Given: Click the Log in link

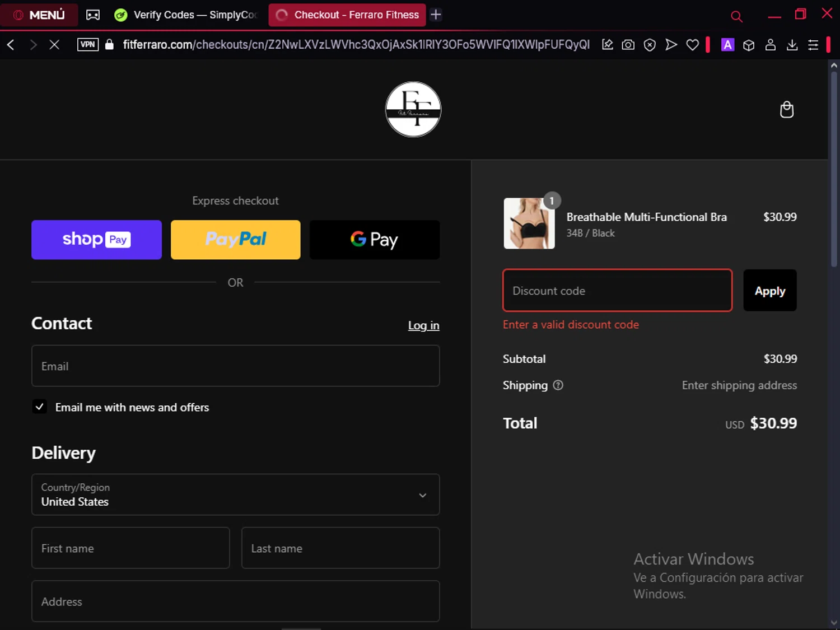Looking at the screenshot, I should click(x=423, y=325).
